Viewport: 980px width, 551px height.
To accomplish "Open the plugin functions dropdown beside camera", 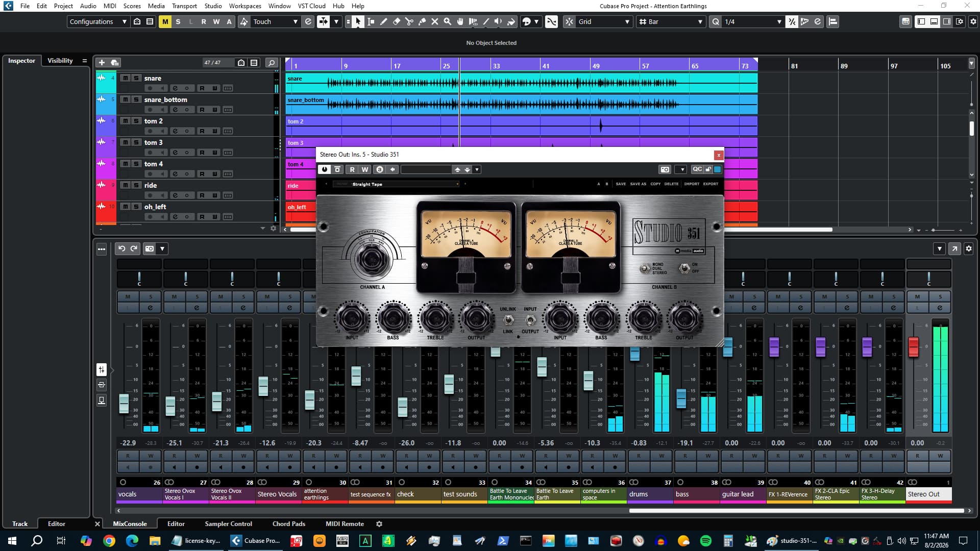I will (681, 169).
